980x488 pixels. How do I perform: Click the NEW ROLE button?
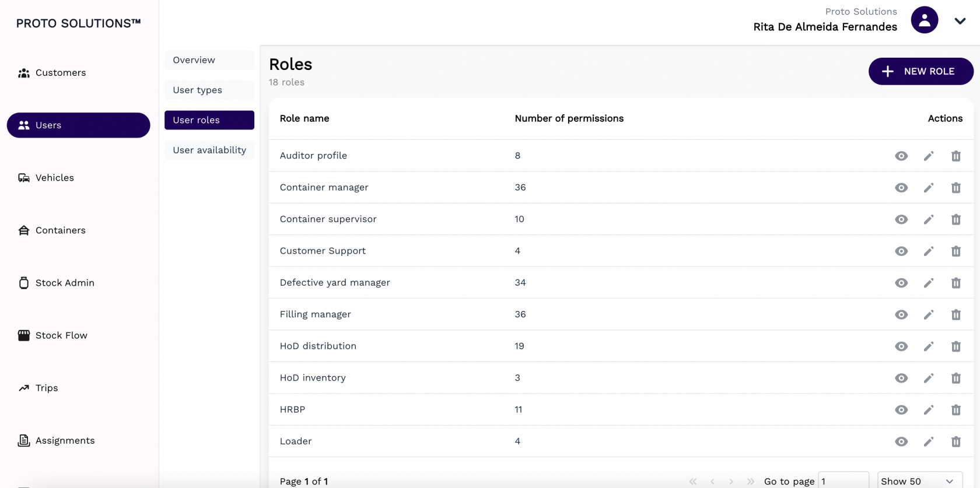(x=921, y=71)
